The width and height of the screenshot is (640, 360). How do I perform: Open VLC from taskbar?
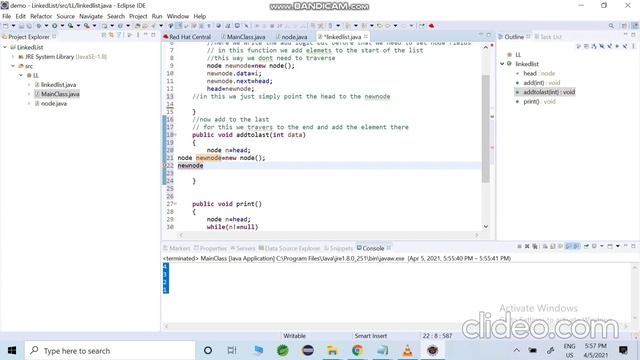(x=407, y=350)
